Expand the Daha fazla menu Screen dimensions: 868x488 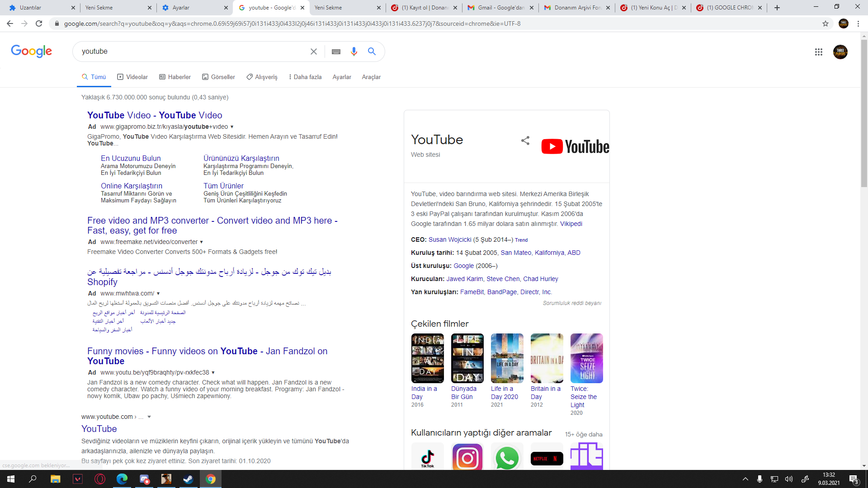tap(305, 77)
